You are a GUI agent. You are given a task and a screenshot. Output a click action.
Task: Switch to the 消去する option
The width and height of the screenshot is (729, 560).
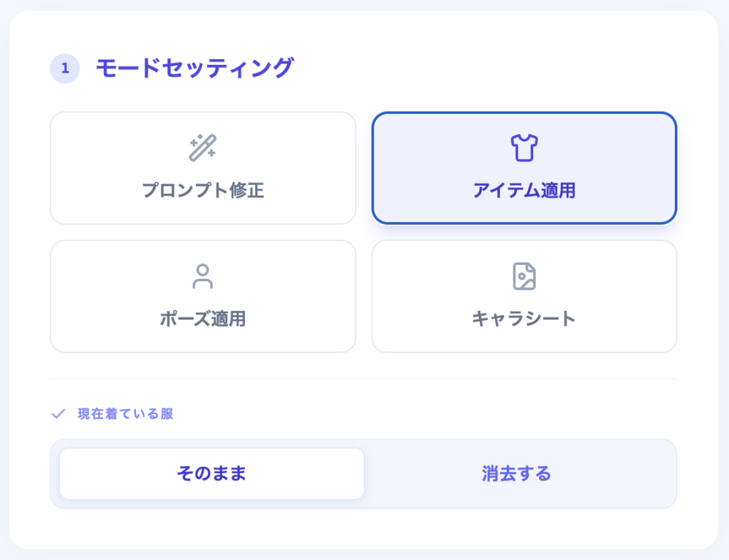(517, 474)
